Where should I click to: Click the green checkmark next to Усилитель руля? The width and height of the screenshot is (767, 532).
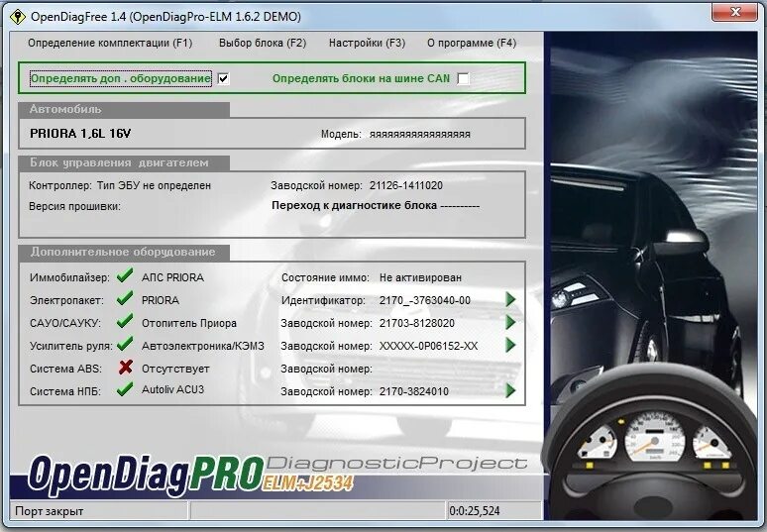(x=125, y=344)
